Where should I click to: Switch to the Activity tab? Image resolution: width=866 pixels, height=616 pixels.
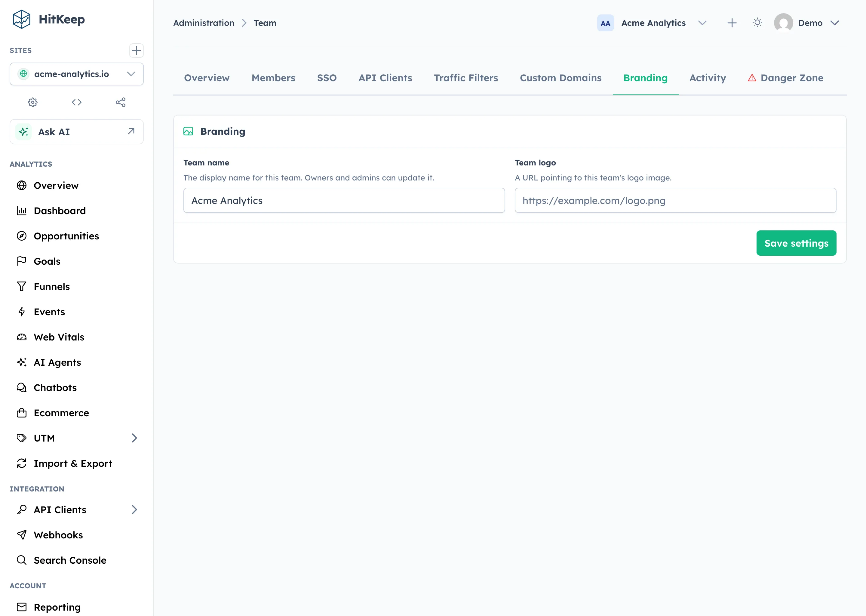(x=708, y=78)
